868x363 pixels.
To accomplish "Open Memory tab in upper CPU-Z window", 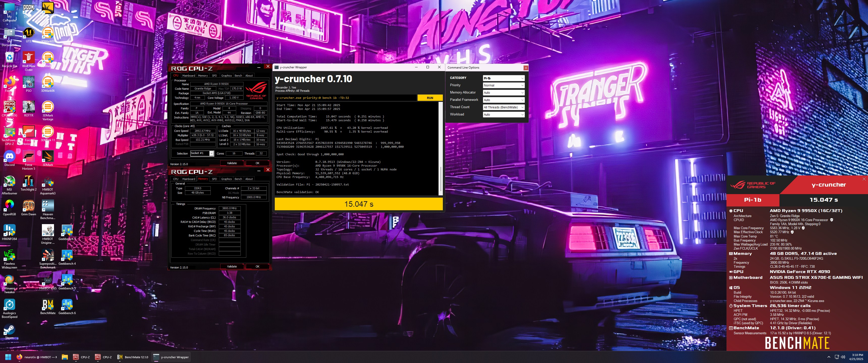I will pos(203,76).
